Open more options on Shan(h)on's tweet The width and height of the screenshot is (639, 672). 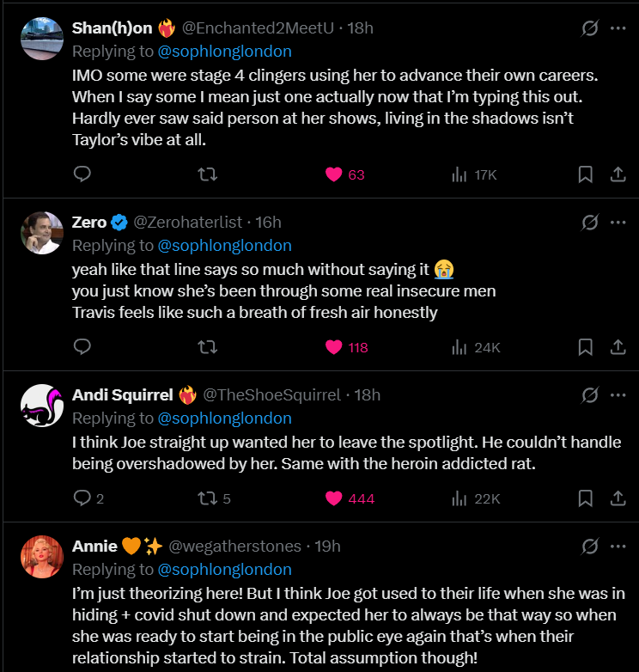[618, 28]
